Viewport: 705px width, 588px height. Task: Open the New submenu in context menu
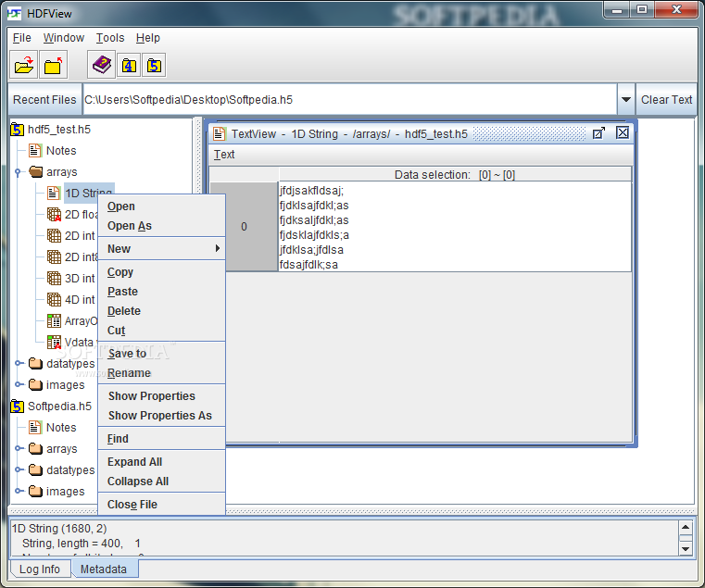(161, 248)
